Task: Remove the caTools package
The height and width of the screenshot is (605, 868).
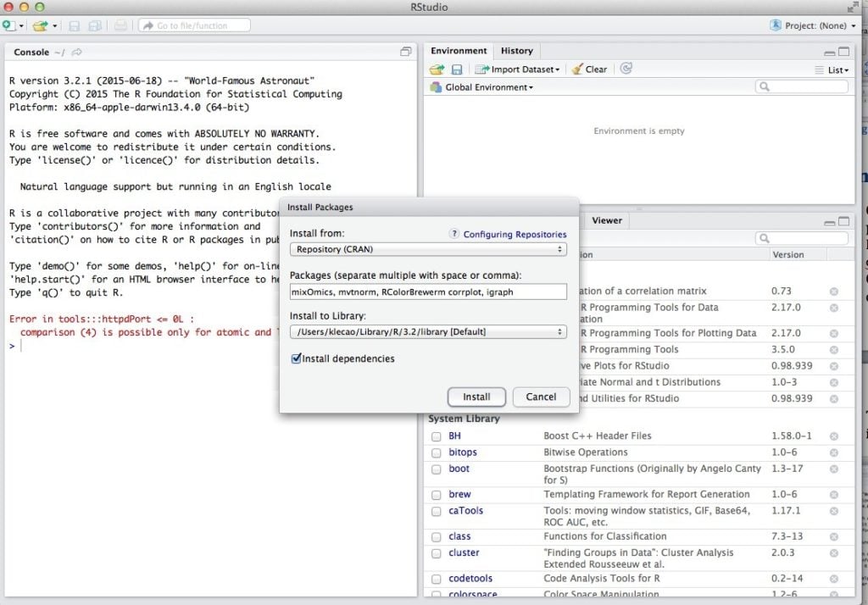Action: [834, 511]
